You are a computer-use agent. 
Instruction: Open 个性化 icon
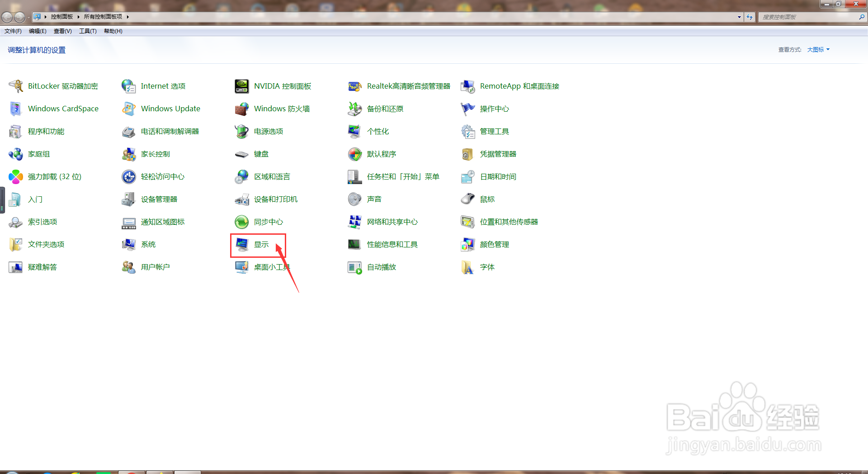pyautogui.click(x=355, y=131)
